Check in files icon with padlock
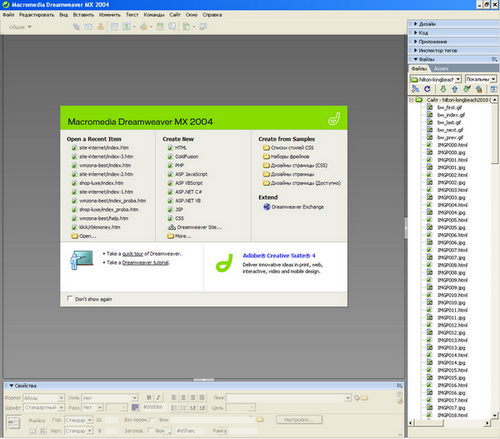The height and width of the screenshot is (439, 500). 479,89
